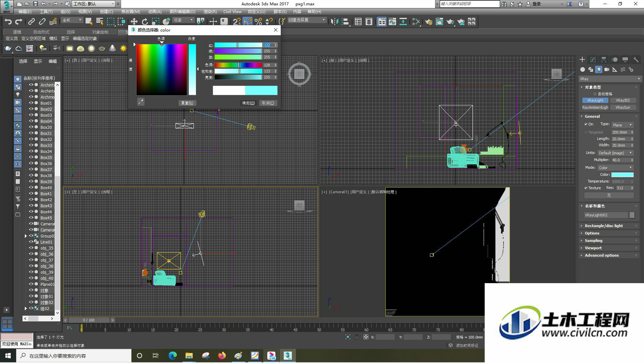Open the Civil View menu

click(232, 11)
